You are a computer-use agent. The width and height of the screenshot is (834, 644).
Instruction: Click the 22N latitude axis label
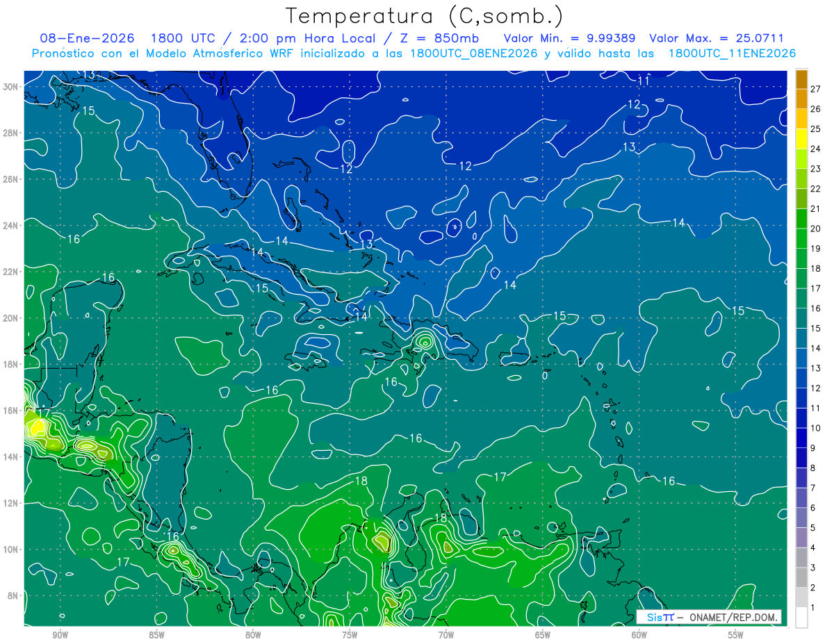click(x=12, y=272)
